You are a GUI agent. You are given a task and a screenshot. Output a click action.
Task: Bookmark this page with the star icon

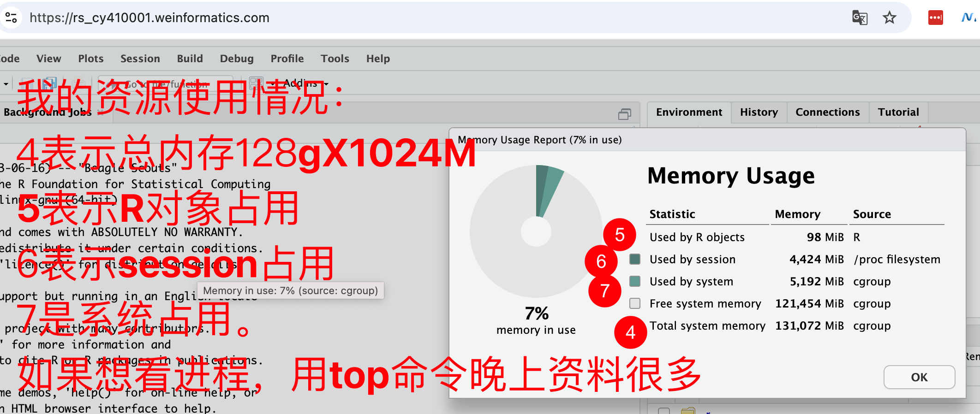(889, 18)
